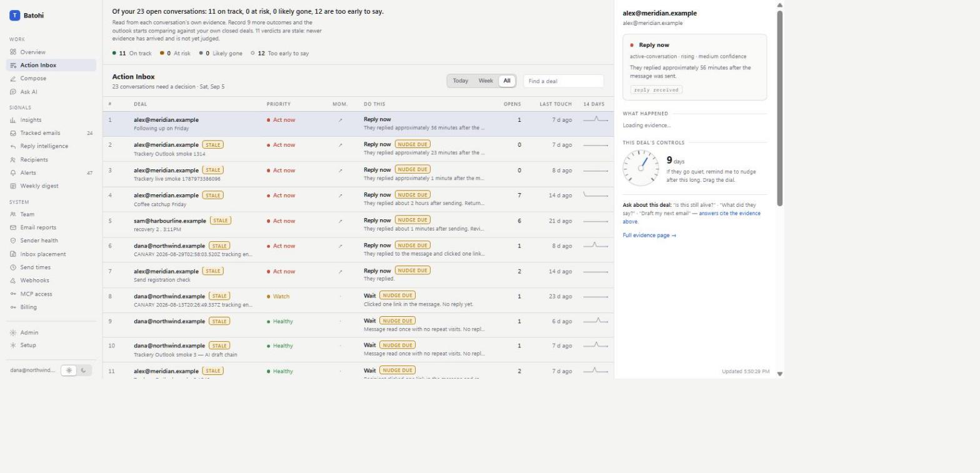The image size is (980, 473).
Task: Click the Weekly digest icon
Action: 13,186
